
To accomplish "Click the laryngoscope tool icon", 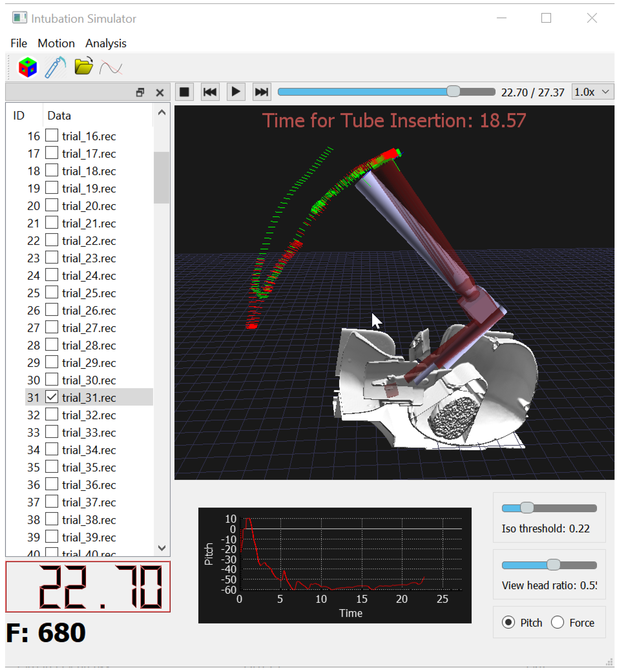I will tap(55, 67).
